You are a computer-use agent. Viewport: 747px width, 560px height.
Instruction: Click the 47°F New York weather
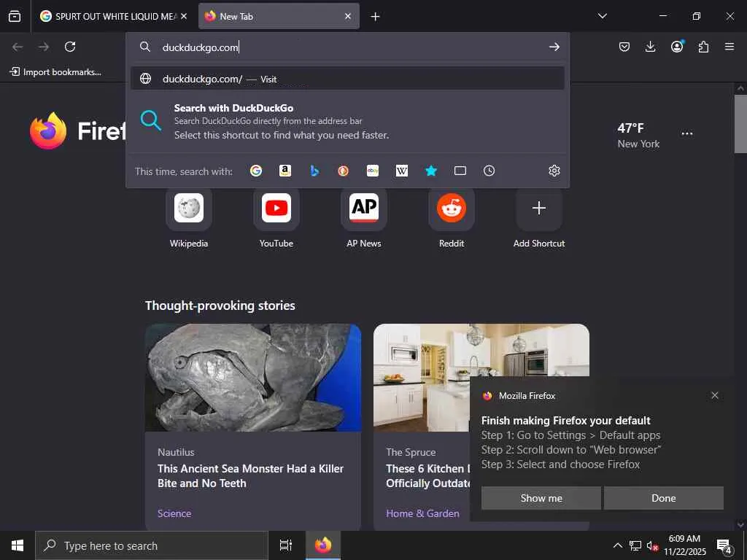pos(638,135)
